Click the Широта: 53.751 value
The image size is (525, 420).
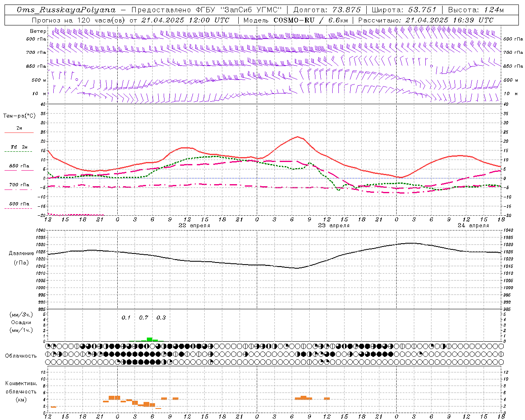[x=404, y=10]
